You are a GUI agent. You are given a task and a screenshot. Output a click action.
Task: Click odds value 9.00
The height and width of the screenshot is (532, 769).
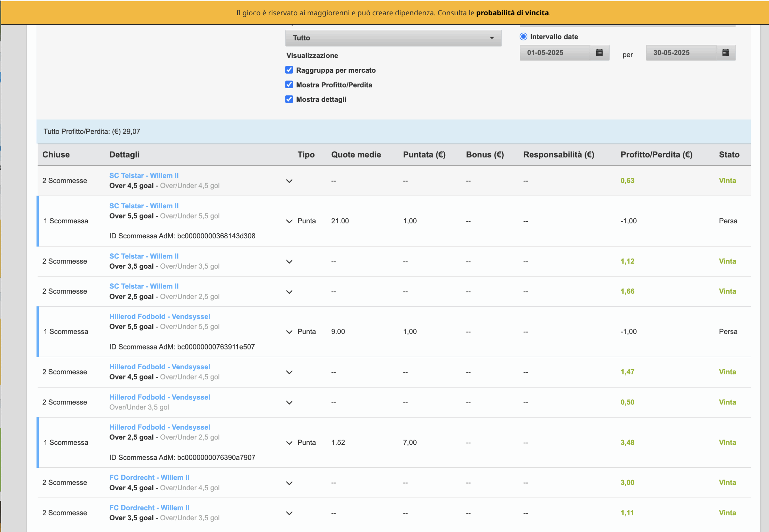(x=338, y=332)
